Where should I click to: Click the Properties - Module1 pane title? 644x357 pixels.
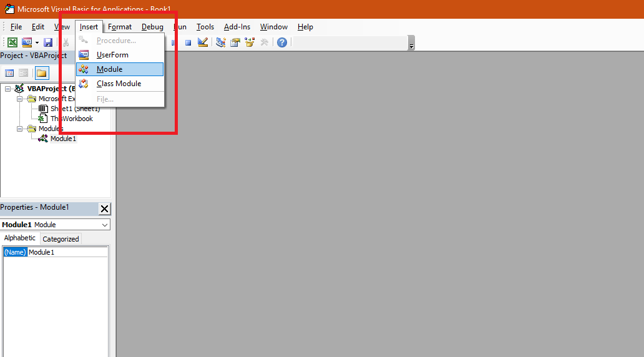coord(34,207)
